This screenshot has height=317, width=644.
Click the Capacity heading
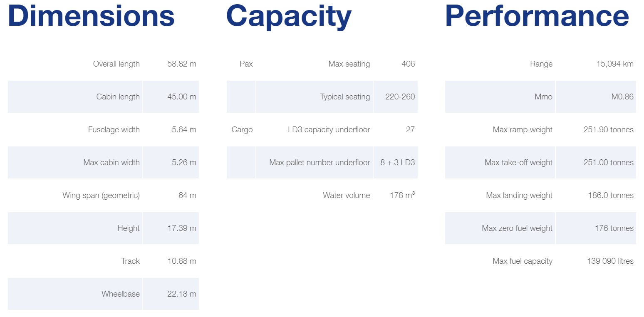289,16
